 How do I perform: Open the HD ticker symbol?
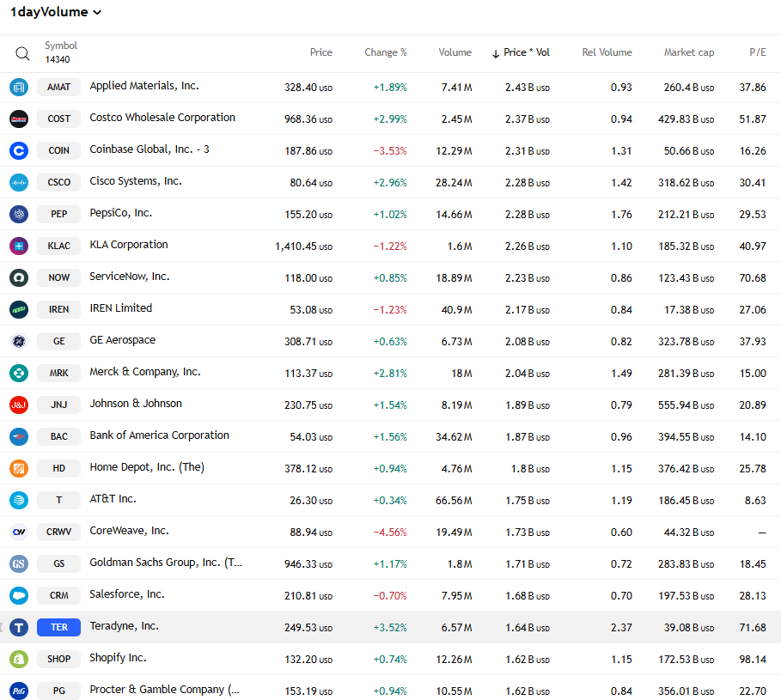click(x=58, y=468)
